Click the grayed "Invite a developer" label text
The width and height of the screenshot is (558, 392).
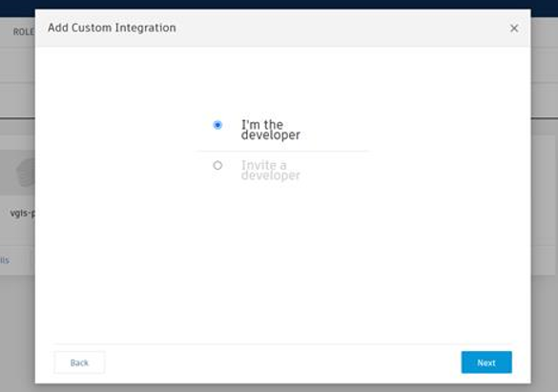point(271,171)
